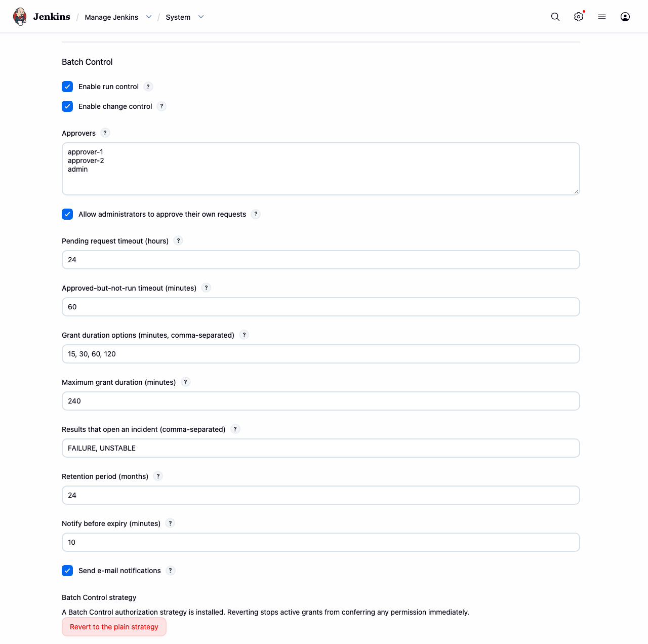Go to Manage Jenkins breadcrumb
This screenshot has height=644, width=648.
tap(111, 17)
